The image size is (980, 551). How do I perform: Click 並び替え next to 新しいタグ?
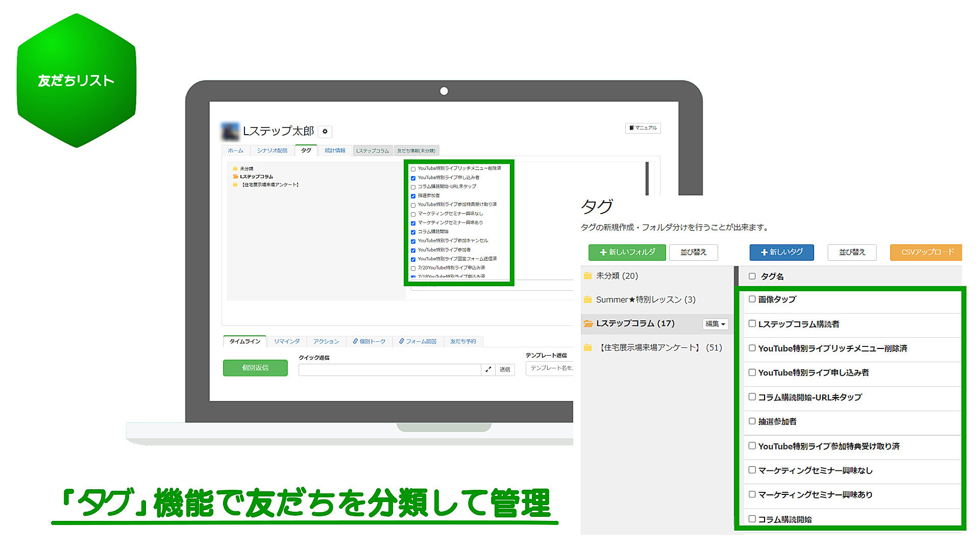(852, 252)
